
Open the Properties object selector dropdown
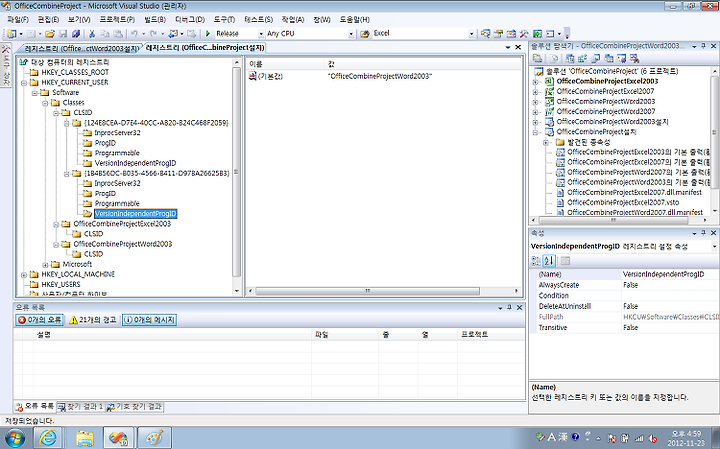coord(714,247)
